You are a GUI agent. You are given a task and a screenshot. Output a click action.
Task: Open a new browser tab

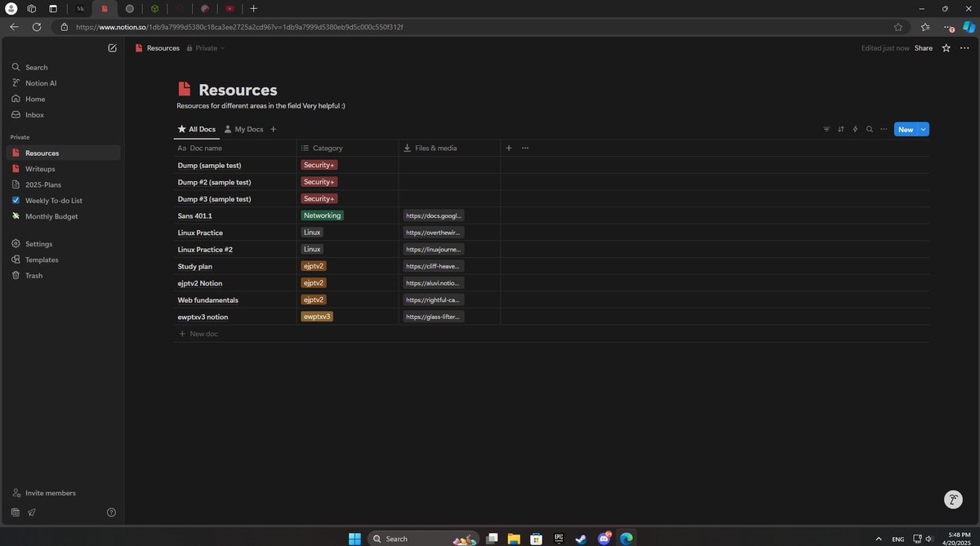click(x=253, y=8)
